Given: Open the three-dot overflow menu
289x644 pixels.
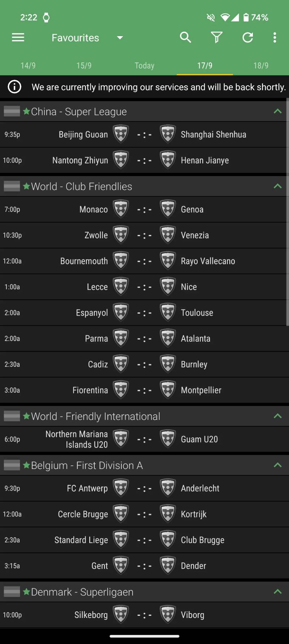Looking at the screenshot, I should coord(275,38).
